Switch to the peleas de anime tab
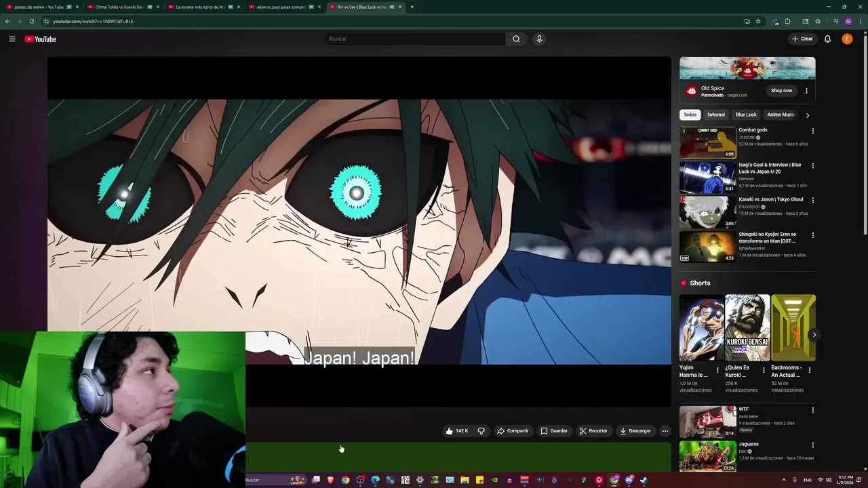The height and width of the screenshot is (488, 868). pyautogui.click(x=42, y=7)
